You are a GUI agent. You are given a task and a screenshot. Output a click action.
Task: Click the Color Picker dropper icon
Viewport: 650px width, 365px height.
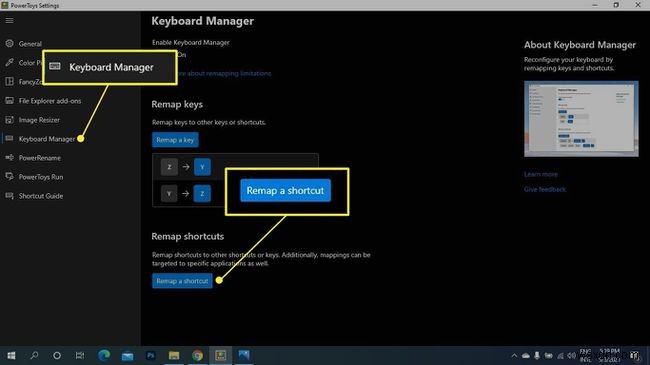(x=10, y=62)
